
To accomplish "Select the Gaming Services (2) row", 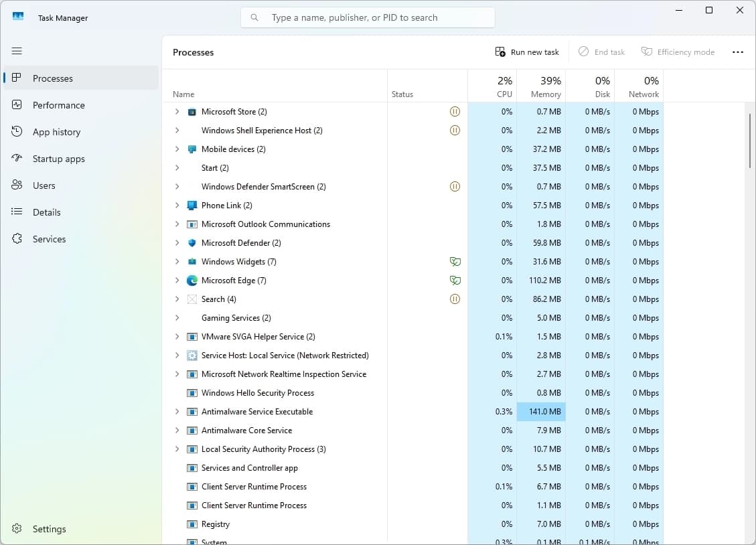I will coord(413,318).
